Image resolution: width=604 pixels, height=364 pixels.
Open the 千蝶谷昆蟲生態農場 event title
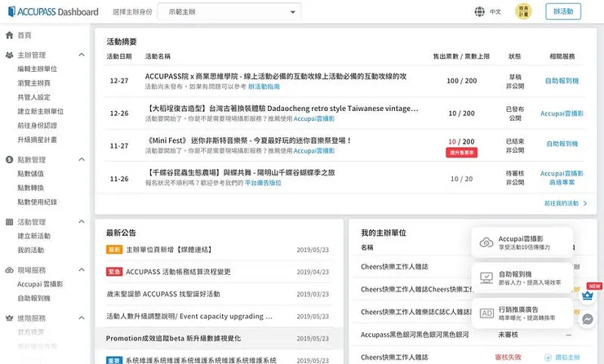point(240,173)
